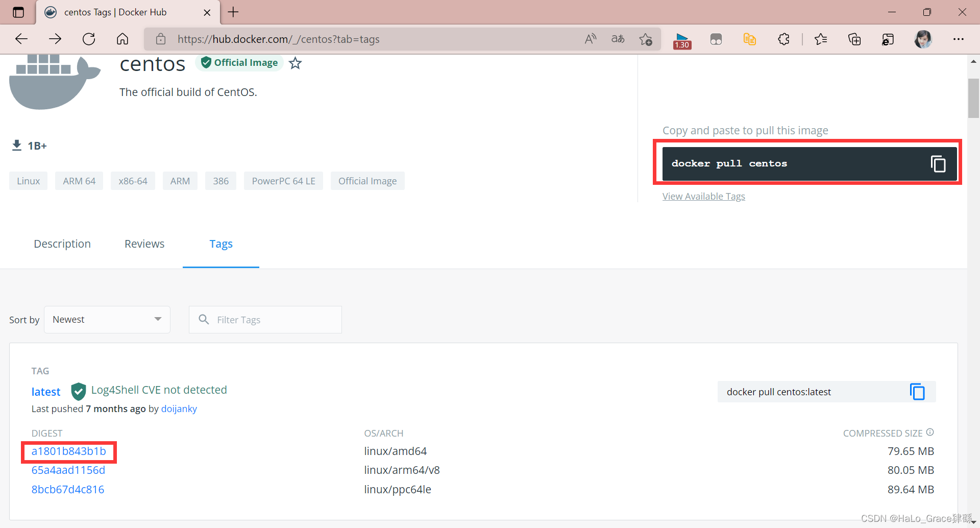Click the Linux tag chip
This screenshot has height=528, width=980.
tap(28, 181)
